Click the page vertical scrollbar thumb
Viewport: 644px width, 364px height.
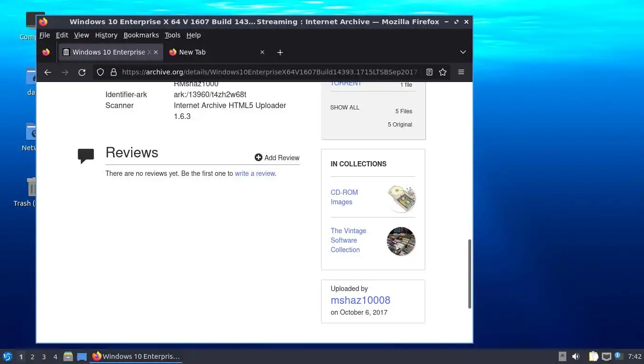click(x=470, y=274)
